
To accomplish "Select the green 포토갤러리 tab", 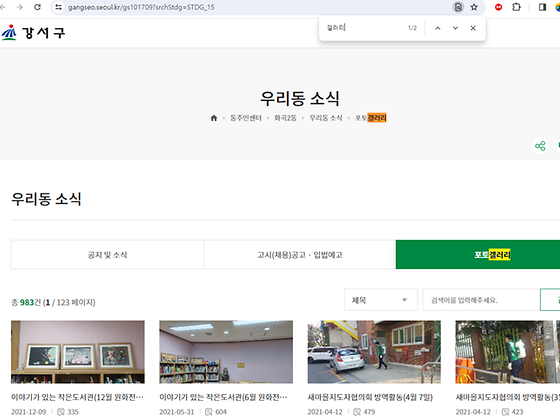I will [478, 255].
